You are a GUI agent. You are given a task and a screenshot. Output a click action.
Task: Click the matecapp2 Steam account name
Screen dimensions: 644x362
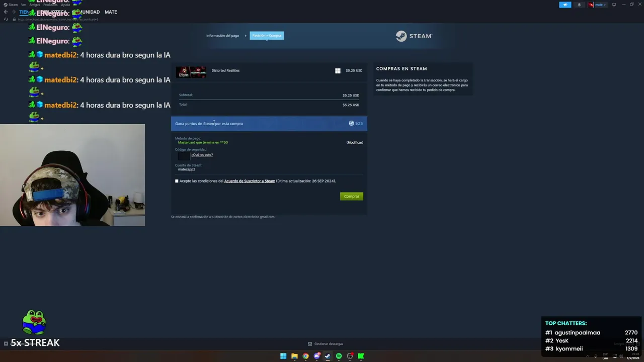[187, 169]
